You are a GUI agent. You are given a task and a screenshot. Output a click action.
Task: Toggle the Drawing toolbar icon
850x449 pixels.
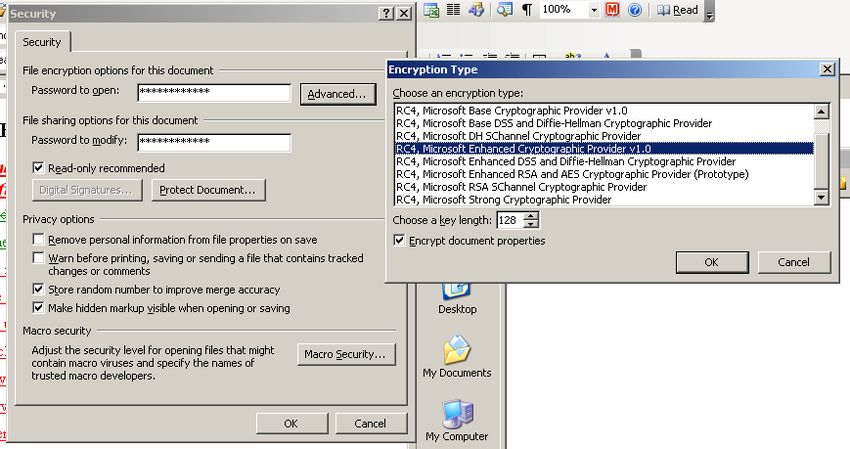(476, 10)
